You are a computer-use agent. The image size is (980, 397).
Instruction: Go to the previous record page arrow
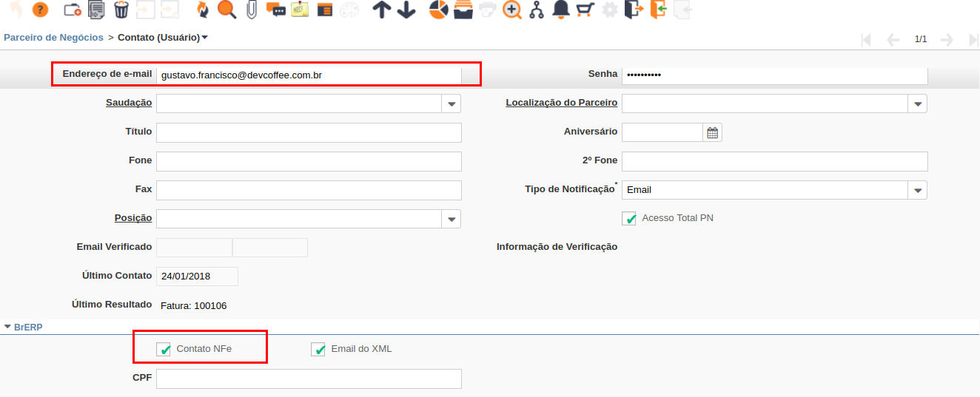pyautogui.click(x=893, y=40)
